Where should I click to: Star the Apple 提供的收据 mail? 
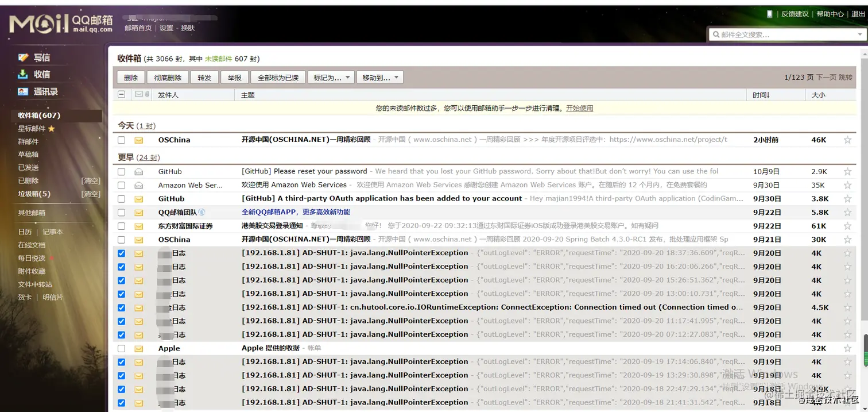pyautogui.click(x=847, y=348)
